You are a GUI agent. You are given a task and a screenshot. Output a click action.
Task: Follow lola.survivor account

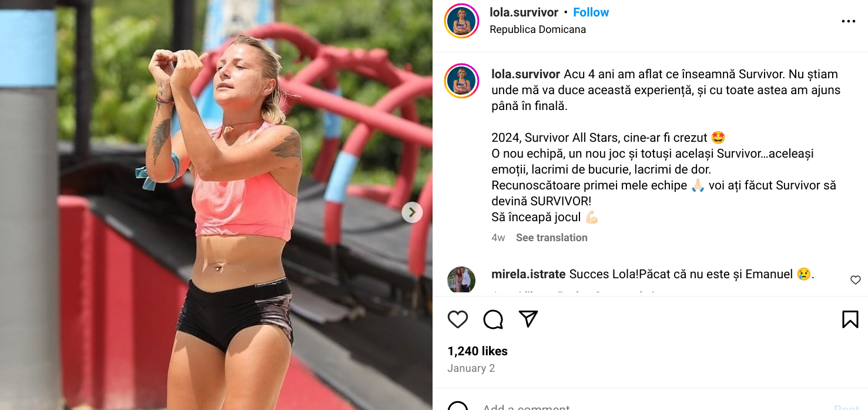pos(591,12)
